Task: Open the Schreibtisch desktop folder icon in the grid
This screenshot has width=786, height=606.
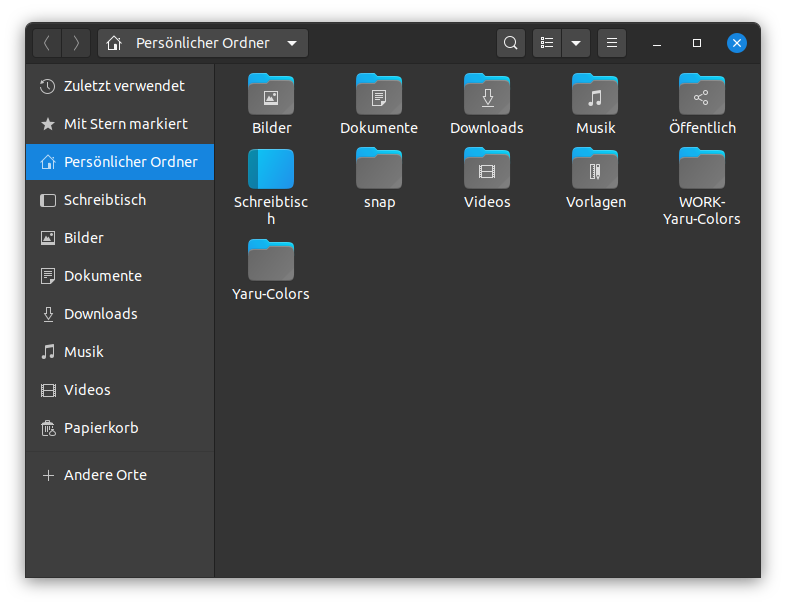Action: (271, 169)
